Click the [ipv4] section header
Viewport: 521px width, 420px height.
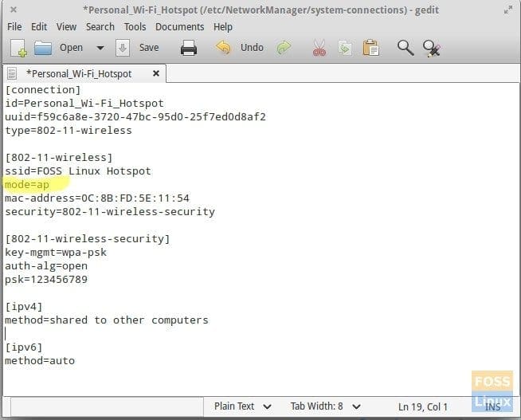pos(24,307)
